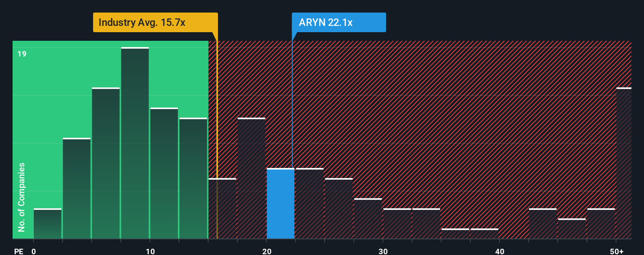Click the first short bar at PE 0
Screen dimensions: 644x255
(x=48, y=224)
